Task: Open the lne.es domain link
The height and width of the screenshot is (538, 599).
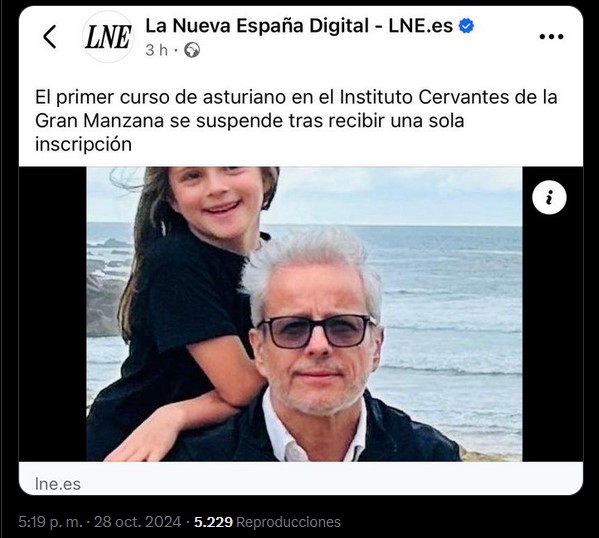Action: point(58,484)
